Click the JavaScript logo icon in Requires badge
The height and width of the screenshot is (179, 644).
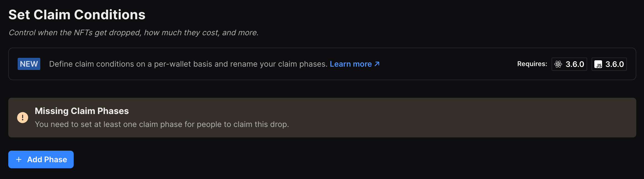click(x=598, y=64)
